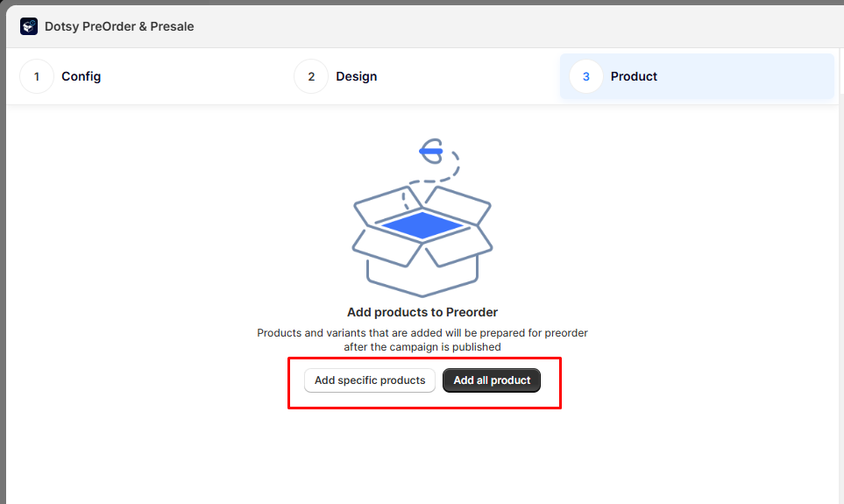Click the blue diamond inside the box
Viewport: 844px width, 504px height.
[422, 224]
